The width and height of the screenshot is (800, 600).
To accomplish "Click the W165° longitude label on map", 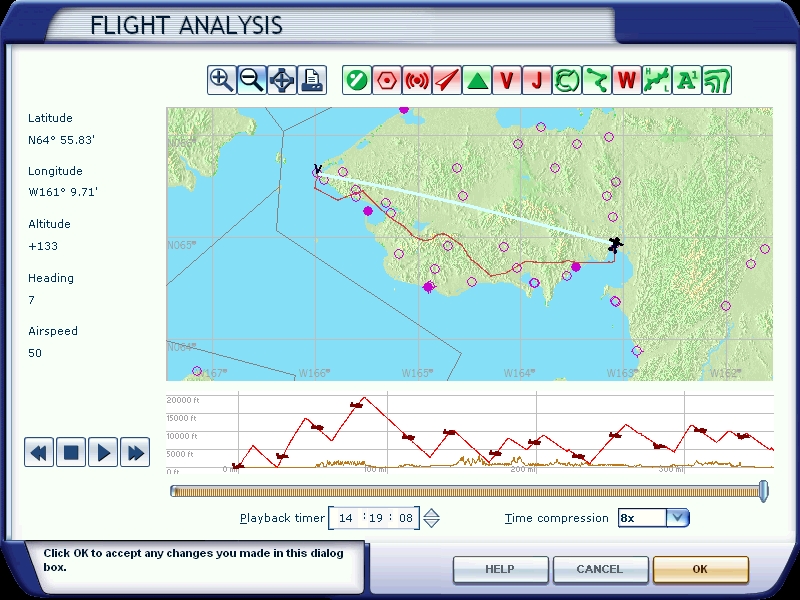I will point(417,373).
